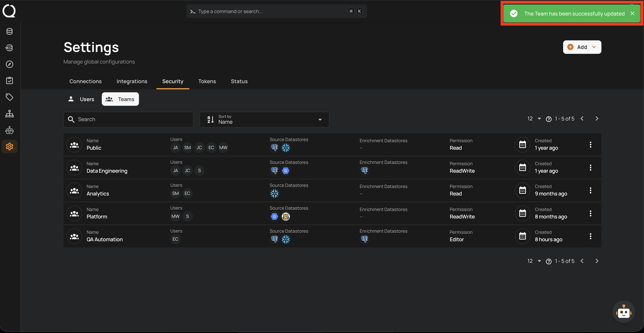The image size is (644, 333).
Task: Click '8 hours ago' created value
Action: 549,239
